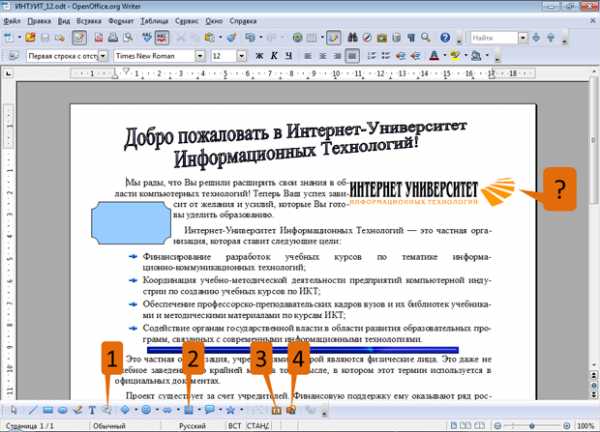Open the Highlighting color dropdown arrow
The height and width of the screenshot is (432, 600).
(x=466, y=56)
